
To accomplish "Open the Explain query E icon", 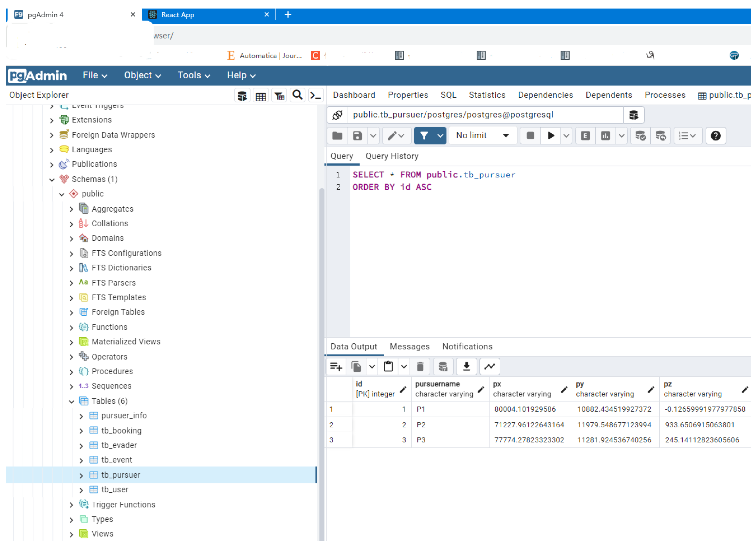I will (585, 136).
